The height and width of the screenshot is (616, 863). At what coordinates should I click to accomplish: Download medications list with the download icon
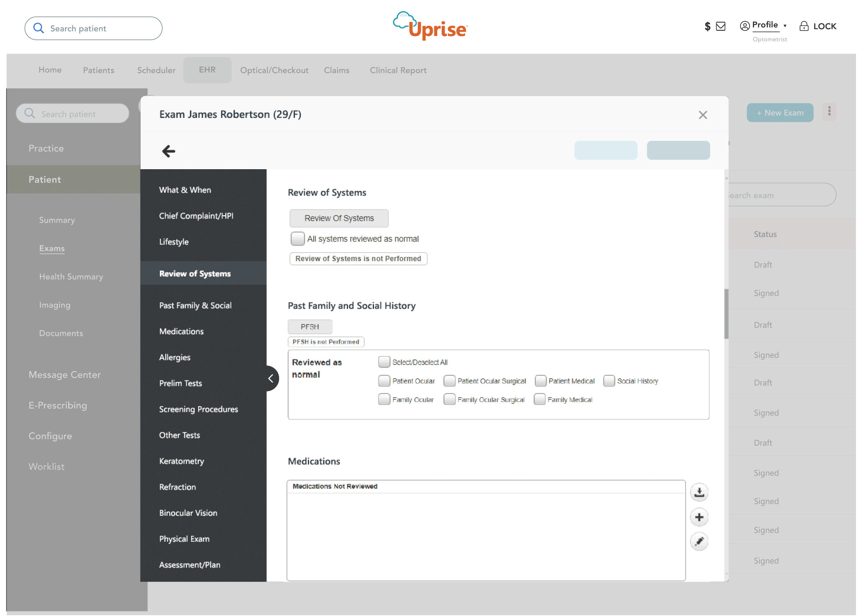point(699,492)
